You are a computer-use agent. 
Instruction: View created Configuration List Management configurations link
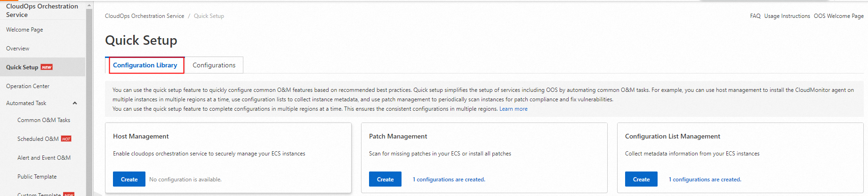click(705, 180)
